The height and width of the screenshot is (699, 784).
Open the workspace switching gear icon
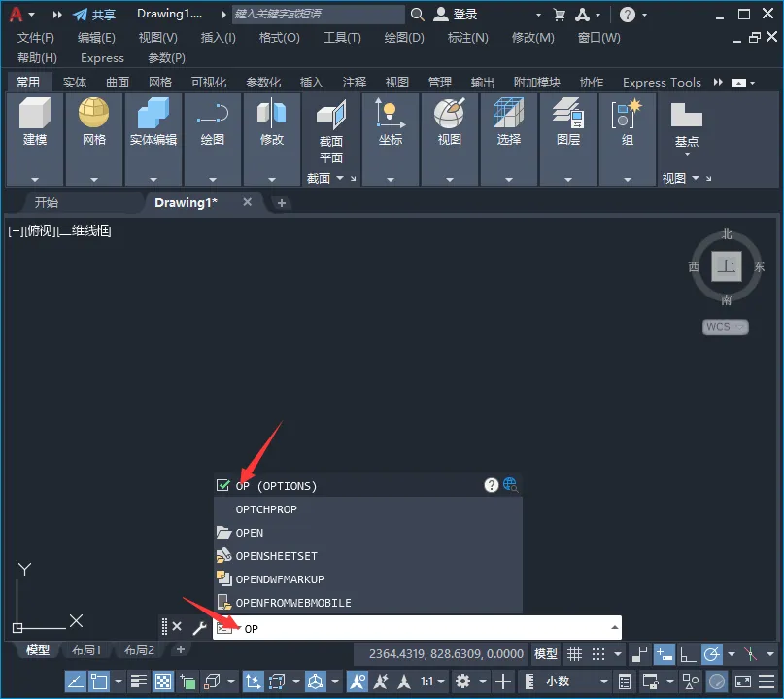click(x=463, y=681)
